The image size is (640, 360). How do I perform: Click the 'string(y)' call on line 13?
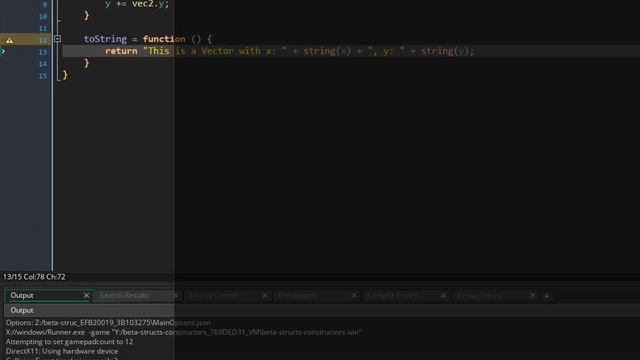[x=445, y=51]
